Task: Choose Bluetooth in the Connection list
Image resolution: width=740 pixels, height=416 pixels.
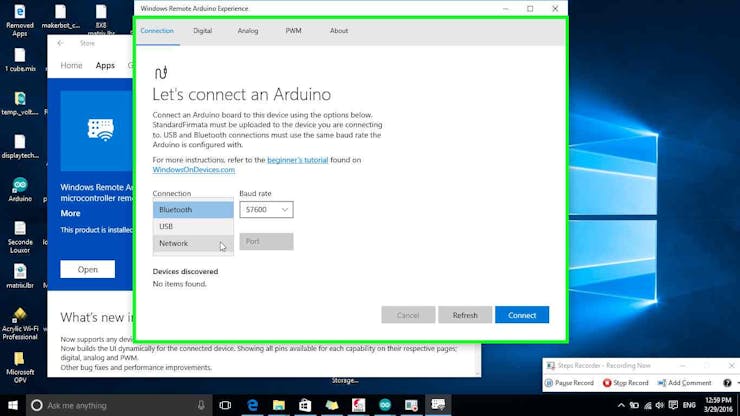Action: coord(193,210)
